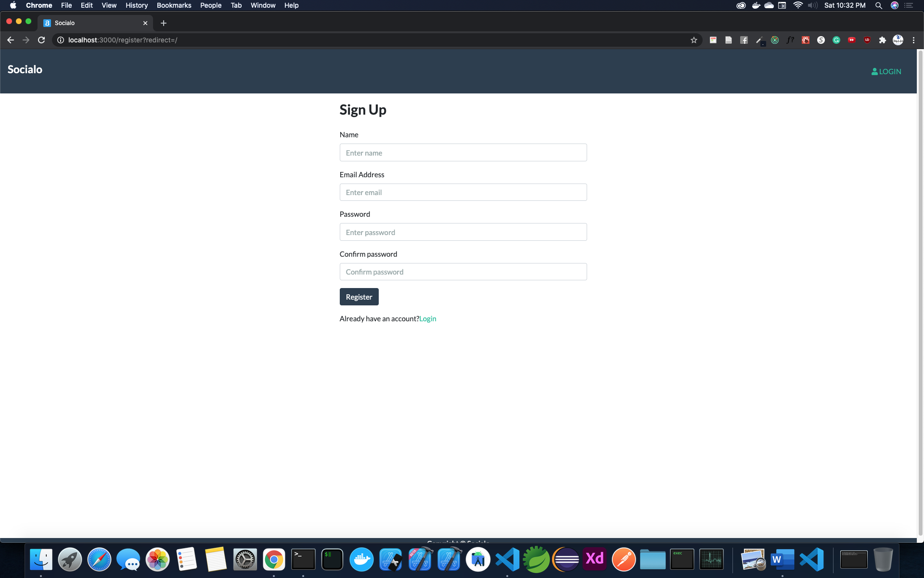Go back with browser back arrow
Viewport: 924px width, 578px height.
click(11, 40)
